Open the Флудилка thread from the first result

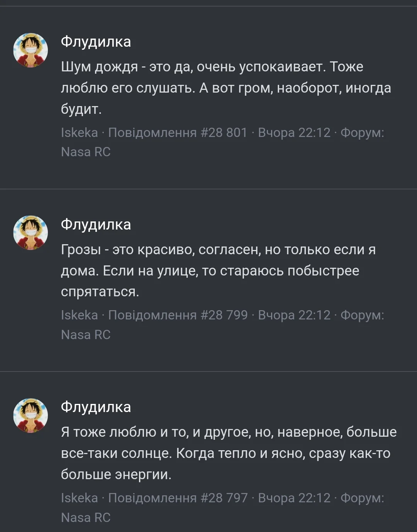coord(96,42)
